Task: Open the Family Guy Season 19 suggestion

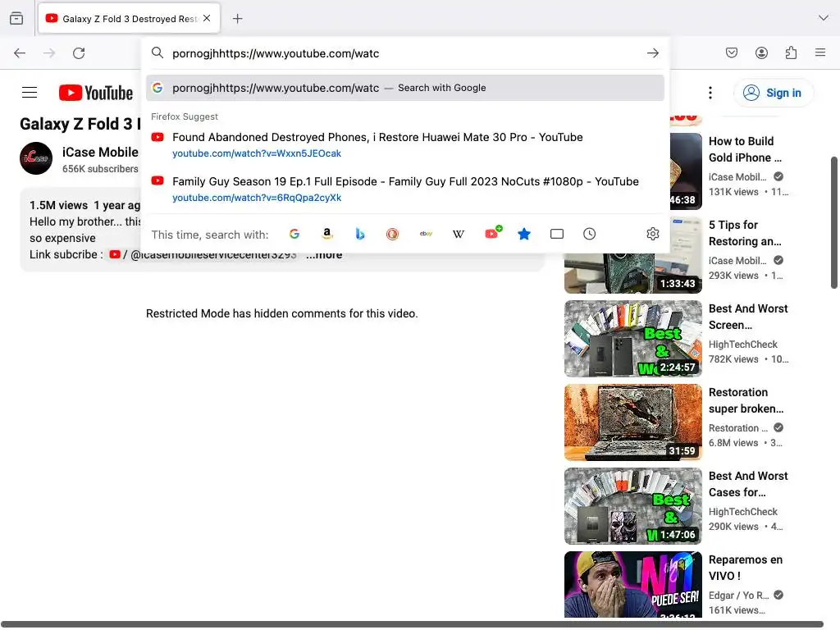Action: pos(405,189)
